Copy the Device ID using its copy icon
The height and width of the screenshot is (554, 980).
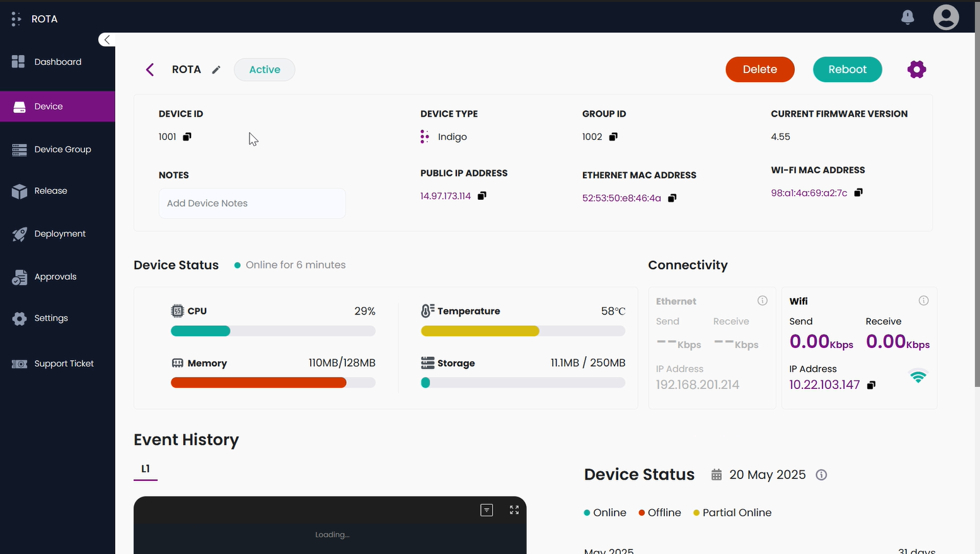(x=187, y=136)
